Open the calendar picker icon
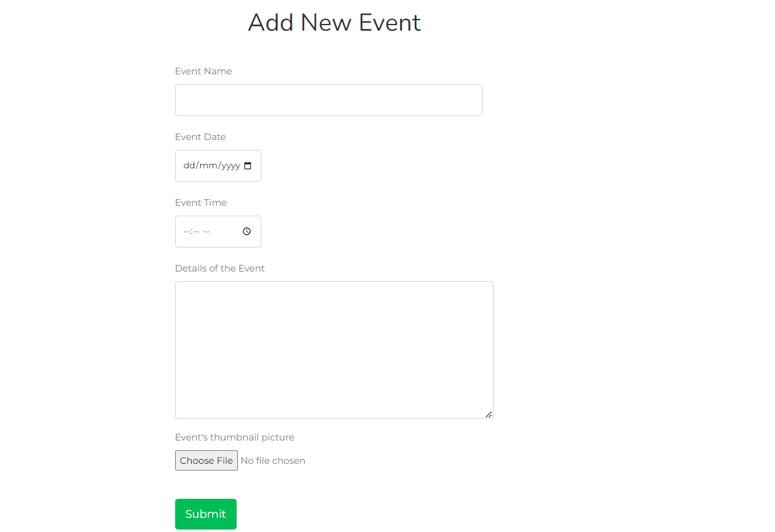 click(x=248, y=165)
